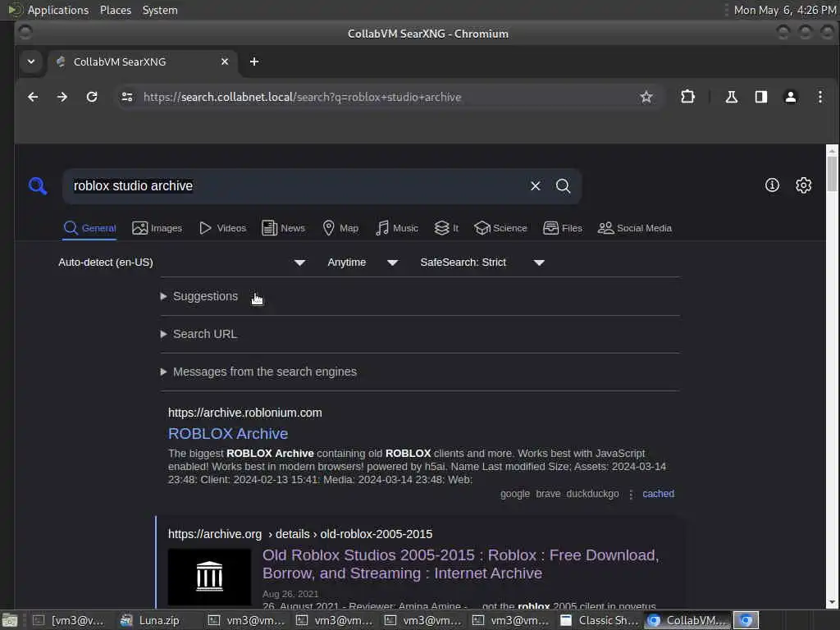840x630 pixels.
Task: Open archive.roblonium.com URL link
Action: click(x=244, y=413)
